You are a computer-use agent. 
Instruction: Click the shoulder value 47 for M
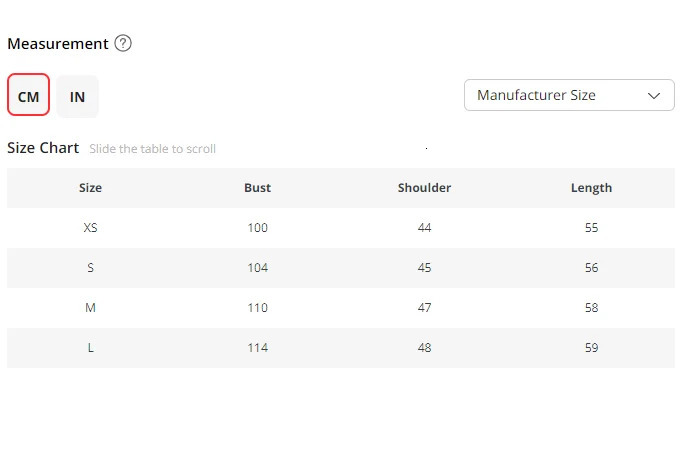tap(424, 308)
